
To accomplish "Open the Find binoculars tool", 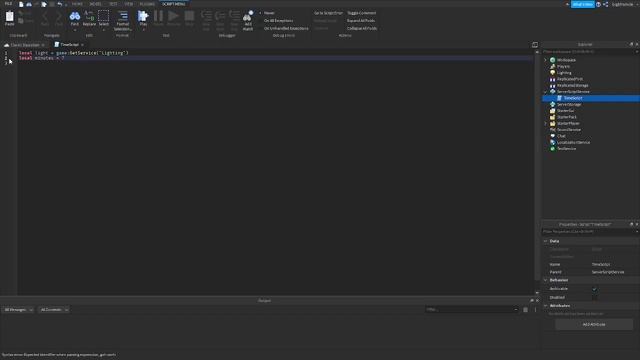I will pyautogui.click(x=75, y=16).
